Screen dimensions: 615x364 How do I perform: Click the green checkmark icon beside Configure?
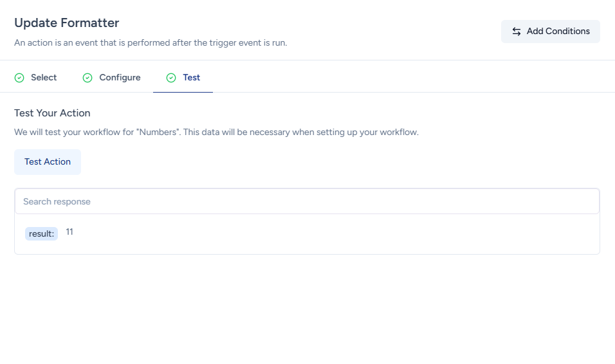pos(87,78)
